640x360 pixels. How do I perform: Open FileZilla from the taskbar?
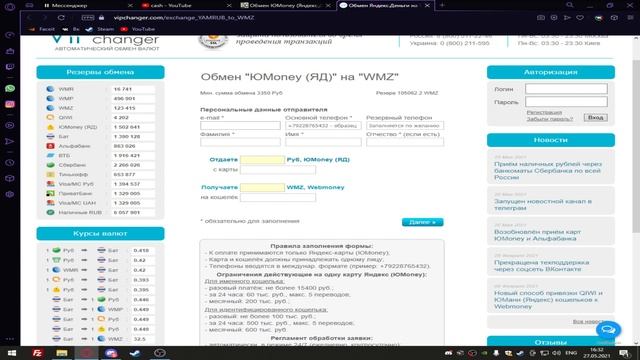(38, 353)
